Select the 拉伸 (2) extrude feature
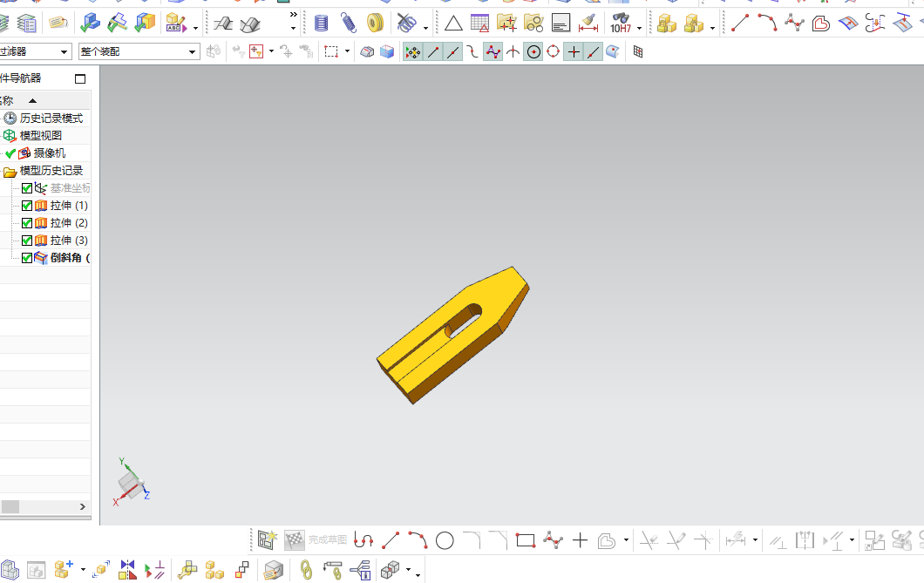This screenshot has height=583, width=924. click(x=69, y=223)
